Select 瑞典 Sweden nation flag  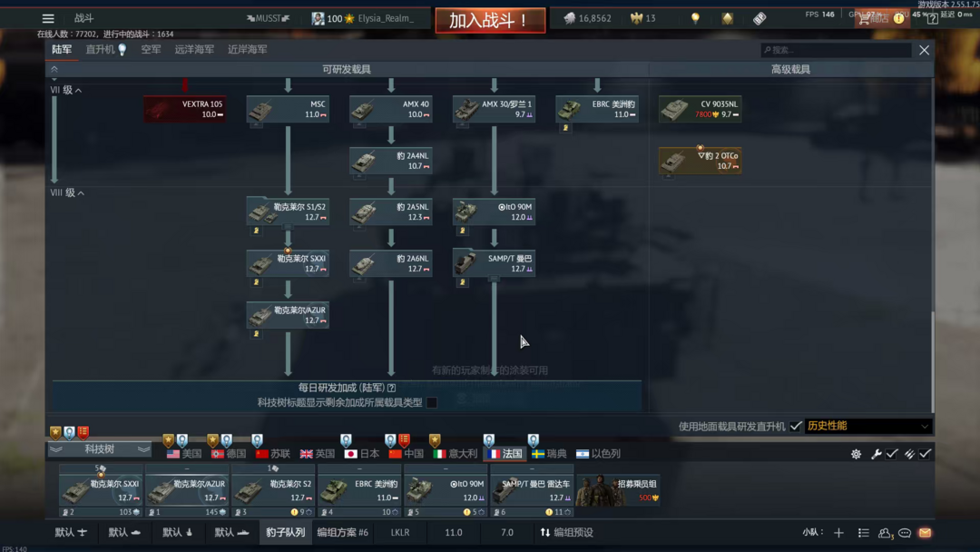550,453
